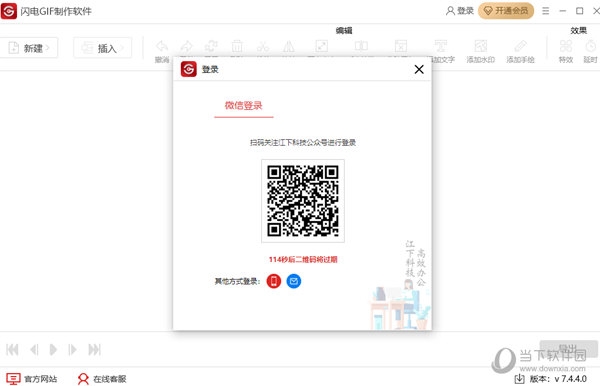This screenshot has height=386, width=600.
Task: Open the 官方网站 official website link
Action: click(x=32, y=379)
